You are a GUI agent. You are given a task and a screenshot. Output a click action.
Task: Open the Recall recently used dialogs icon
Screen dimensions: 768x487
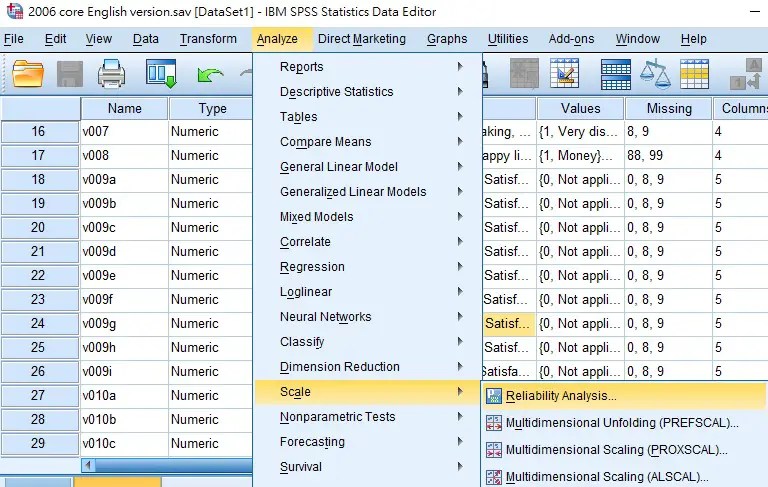161,74
